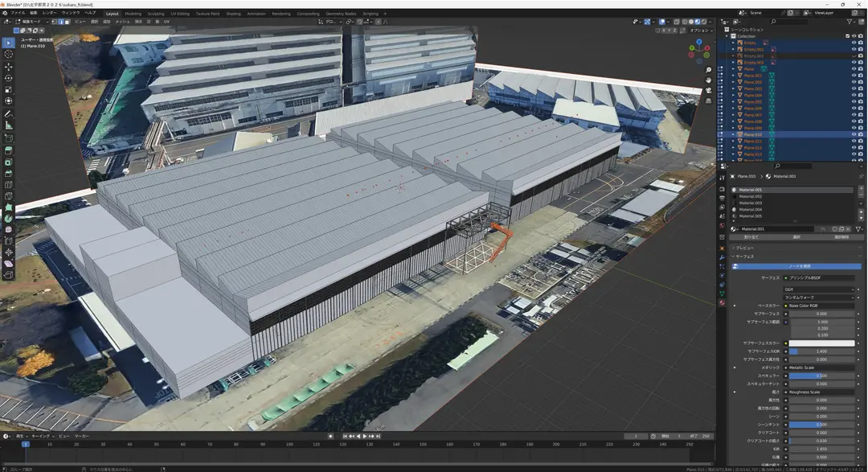Image resolution: width=868 pixels, height=472 pixels.
Task: Jump to the timeline end frame
Action: pyautogui.click(x=379, y=436)
